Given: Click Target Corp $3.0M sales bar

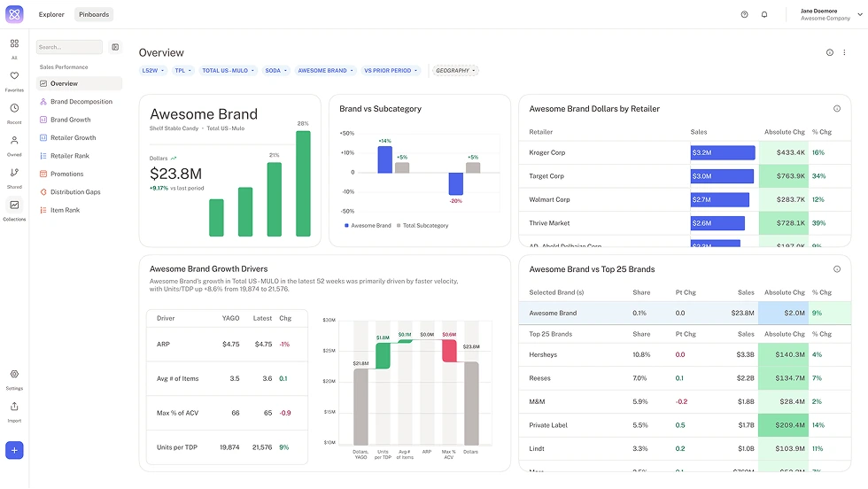Looking at the screenshot, I should click(x=722, y=176).
